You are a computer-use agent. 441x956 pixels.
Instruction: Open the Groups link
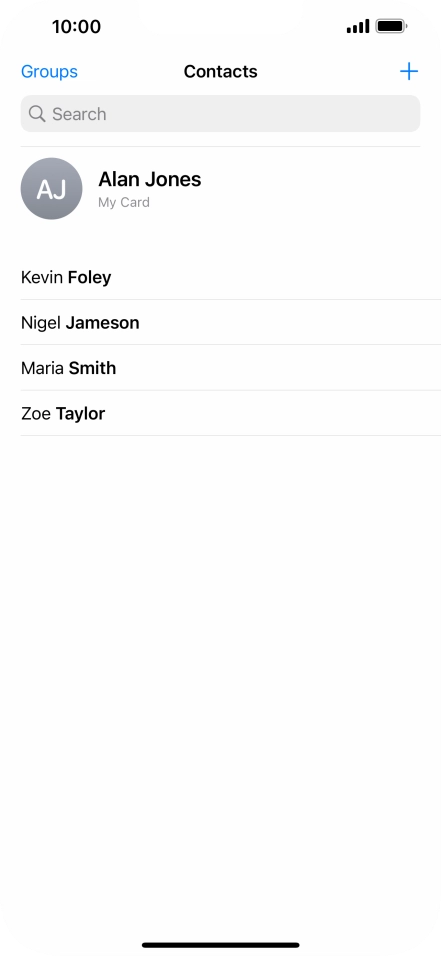49,71
